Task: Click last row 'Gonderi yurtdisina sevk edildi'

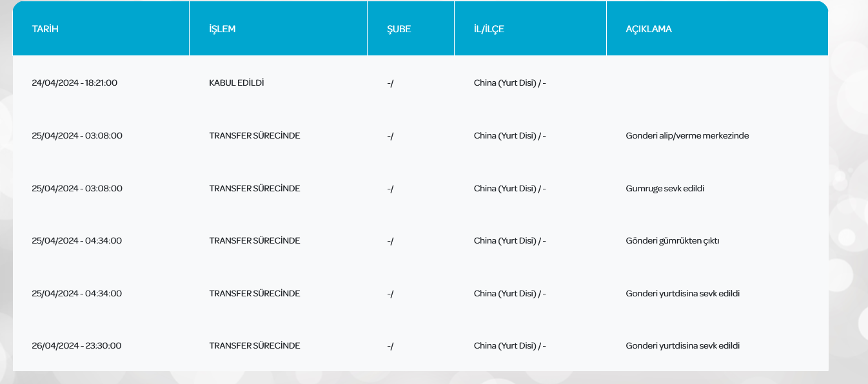Action: pos(682,346)
